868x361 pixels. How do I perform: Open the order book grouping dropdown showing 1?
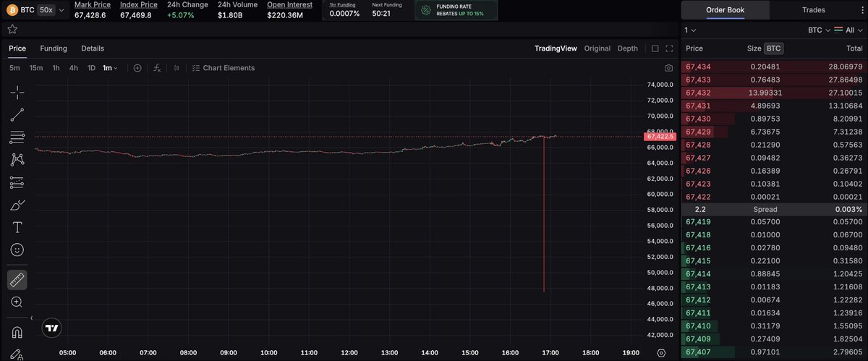(x=691, y=30)
